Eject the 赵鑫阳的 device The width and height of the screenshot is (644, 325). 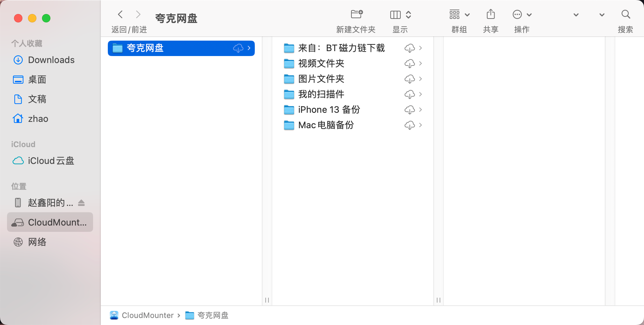82,203
